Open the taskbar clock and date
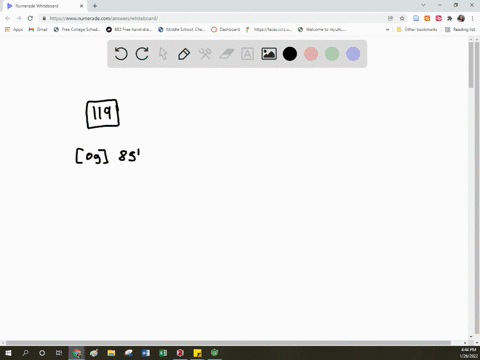 click(468, 353)
